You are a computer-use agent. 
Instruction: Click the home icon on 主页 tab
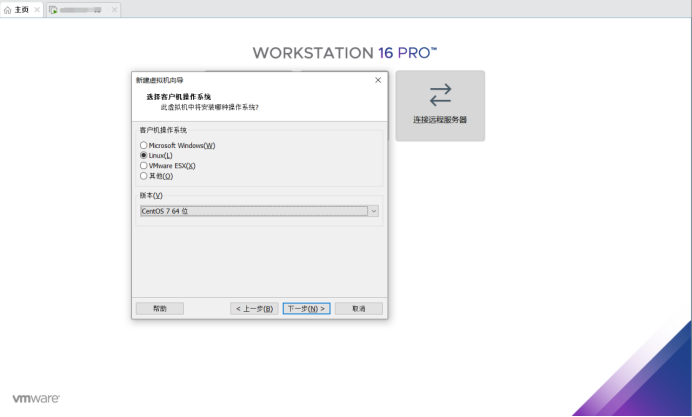pyautogui.click(x=7, y=10)
